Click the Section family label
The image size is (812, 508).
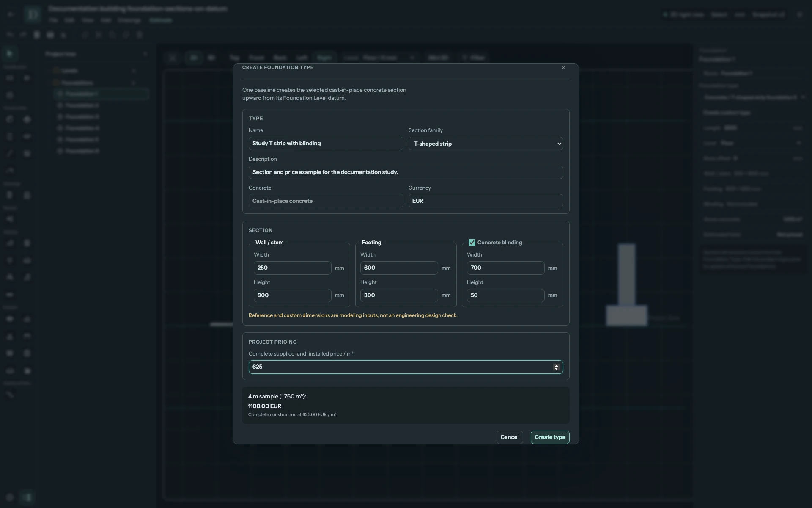(425, 130)
